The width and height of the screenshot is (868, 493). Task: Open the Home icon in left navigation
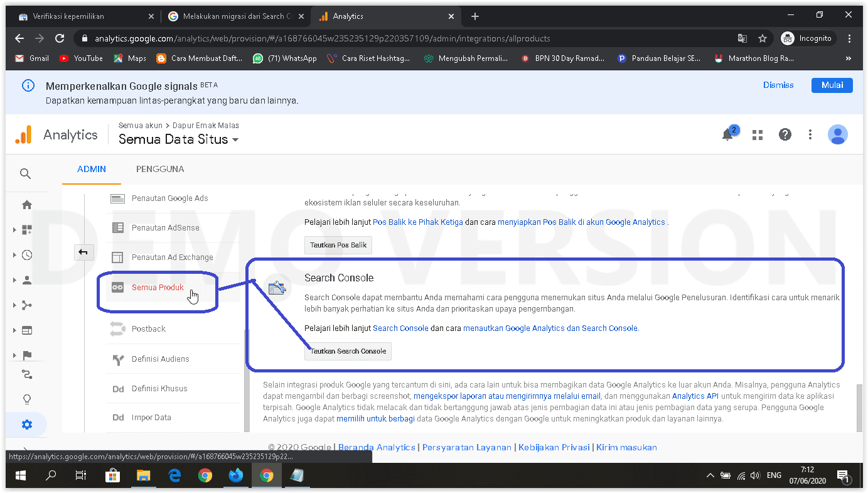click(27, 205)
